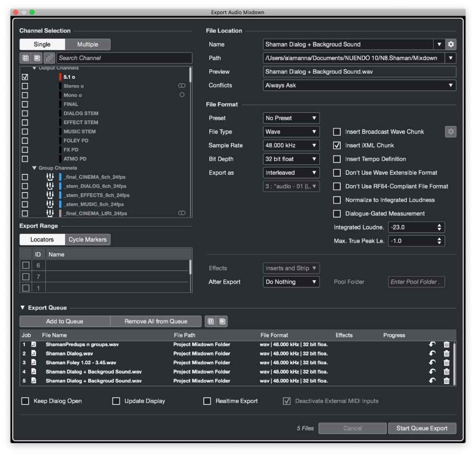Viewport: 476px width, 455px height.
Task: Open naming scheme gear next to Name
Action: pos(450,44)
